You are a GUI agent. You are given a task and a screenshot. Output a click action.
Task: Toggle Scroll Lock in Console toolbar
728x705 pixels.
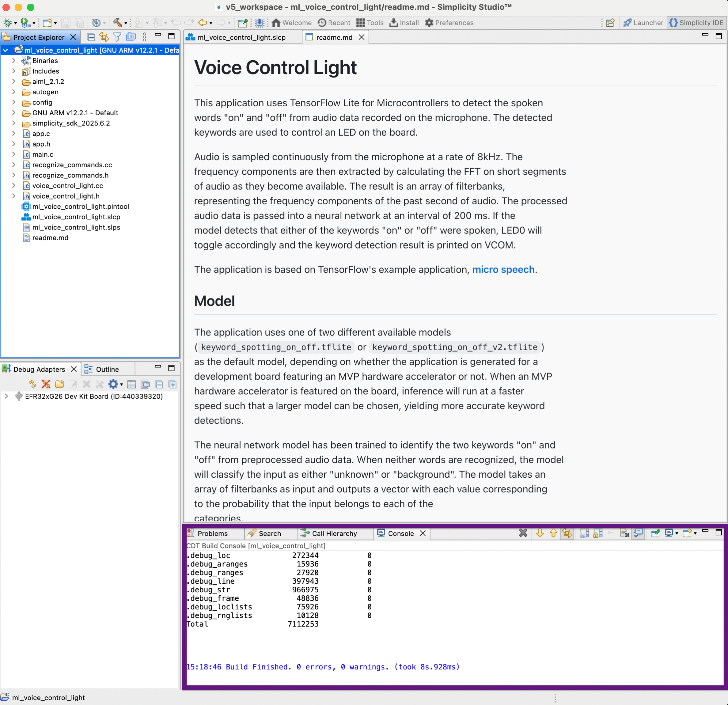(598, 533)
